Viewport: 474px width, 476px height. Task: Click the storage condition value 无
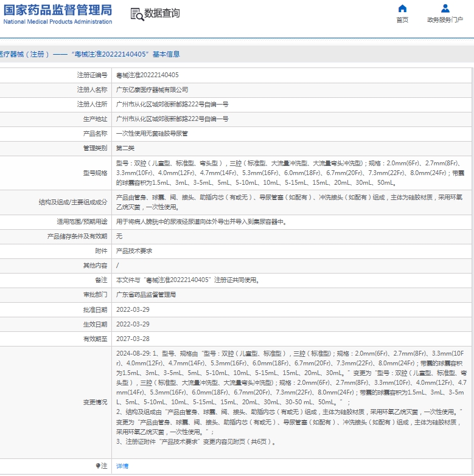point(119,236)
